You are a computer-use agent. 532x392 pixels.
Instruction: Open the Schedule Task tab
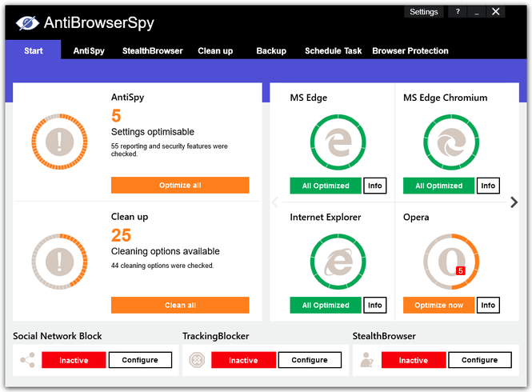pyautogui.click(x=333, y=51)
